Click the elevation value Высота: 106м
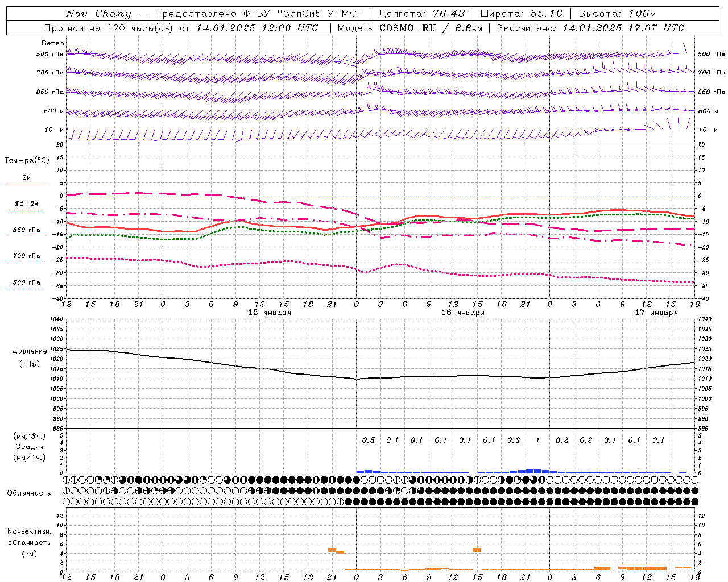The height and width of the screenshot is (582, 728). [617, 14]
